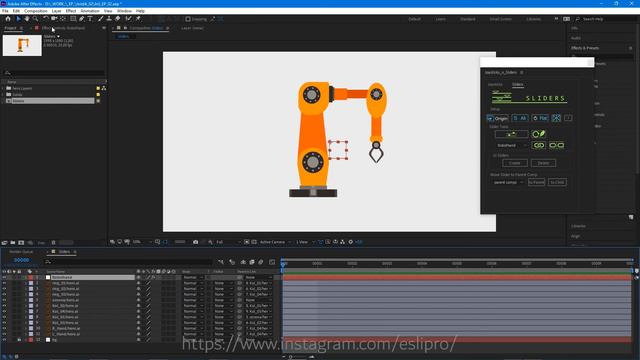This screenshot has width=640, height=360.
Task: Open the Animation menu
Action: click(90, 11)
